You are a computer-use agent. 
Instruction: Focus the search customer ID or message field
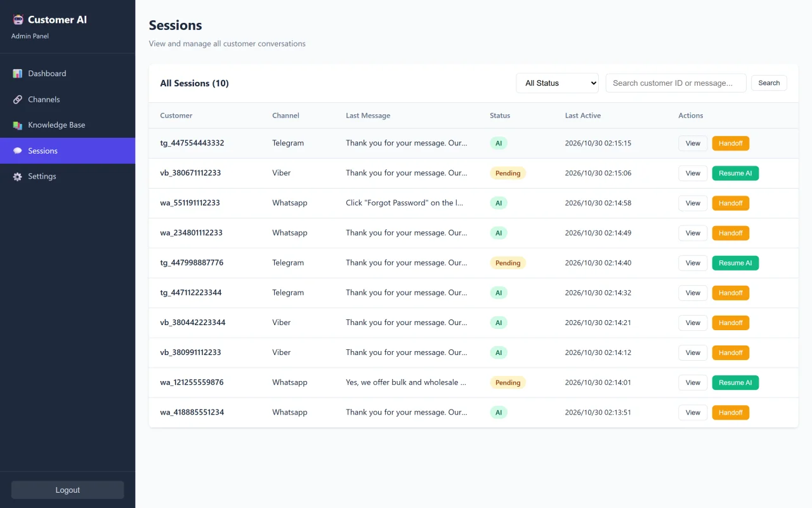point(676,83)
